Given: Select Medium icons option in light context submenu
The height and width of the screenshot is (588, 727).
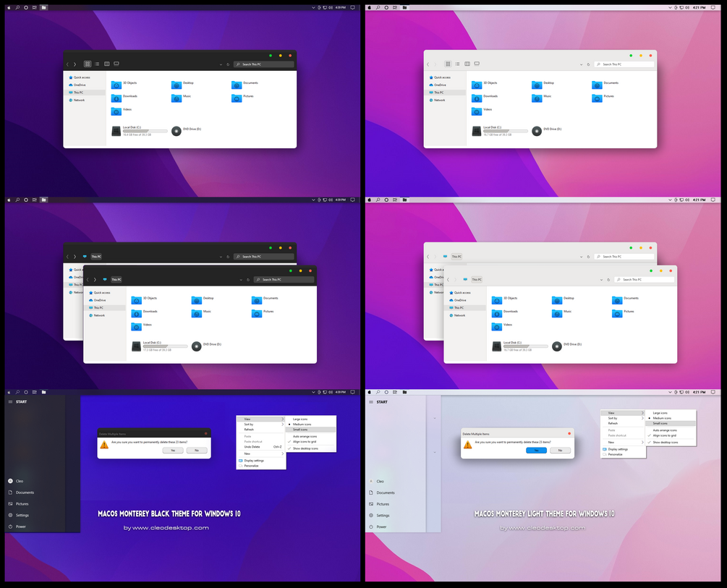Looking at the screenshot, I should (x=671, y=418).
